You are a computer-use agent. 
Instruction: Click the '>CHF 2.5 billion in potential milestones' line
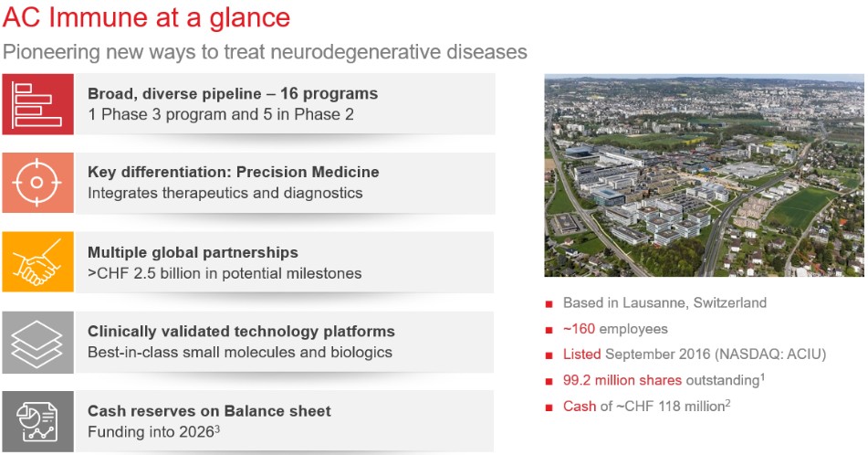[x=225, y=272]
